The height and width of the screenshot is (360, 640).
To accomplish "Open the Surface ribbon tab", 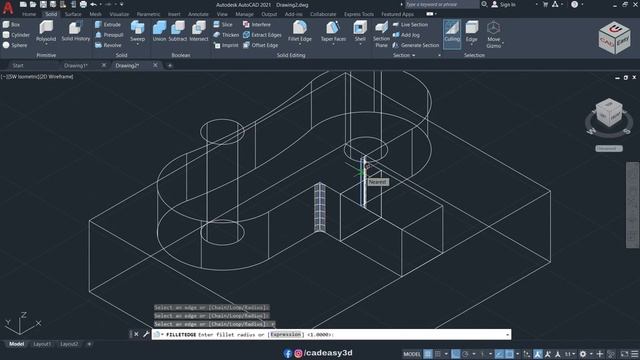I will [73, 14].
